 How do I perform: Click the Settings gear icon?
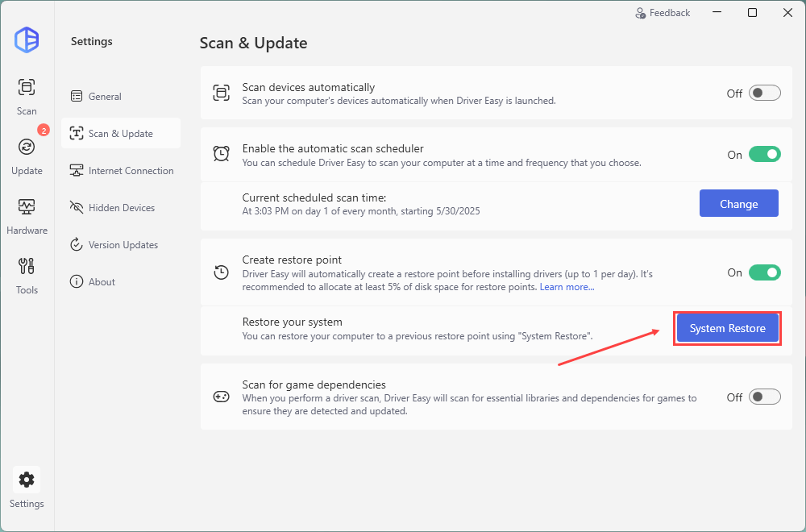click(x=27, y=480)
